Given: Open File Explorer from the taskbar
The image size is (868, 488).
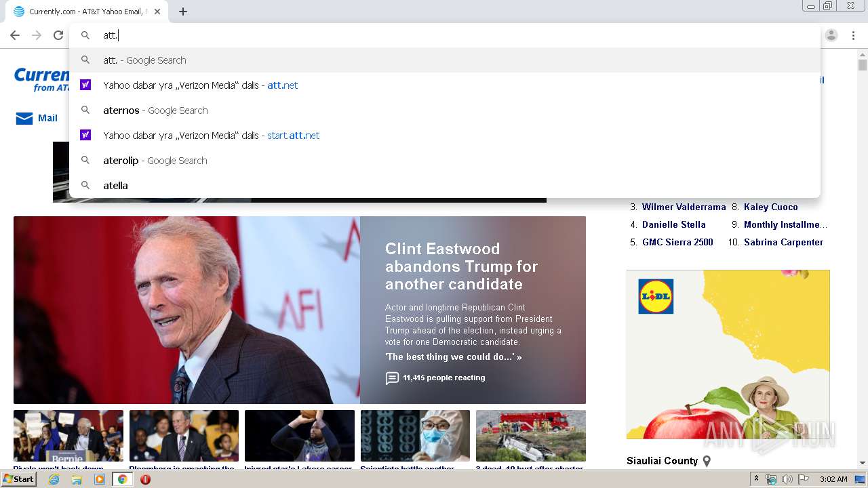Looking at the screenshot, I should (77, 479).
